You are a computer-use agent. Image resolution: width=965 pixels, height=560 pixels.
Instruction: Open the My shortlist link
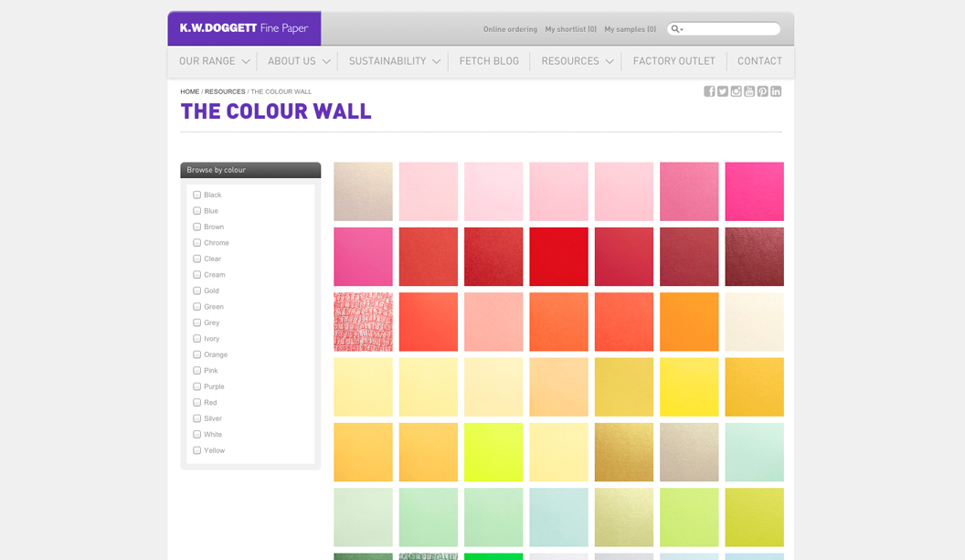click(x=570, y=29)
